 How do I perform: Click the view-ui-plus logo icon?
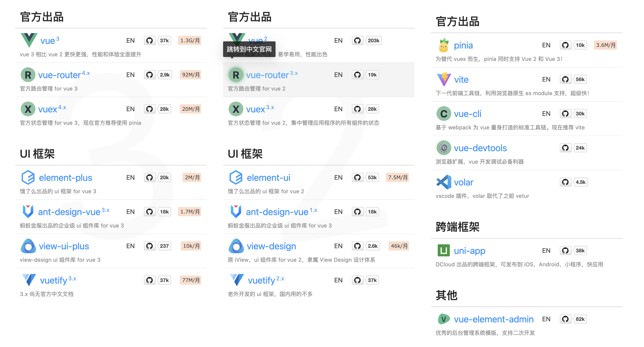coord(28,246)
